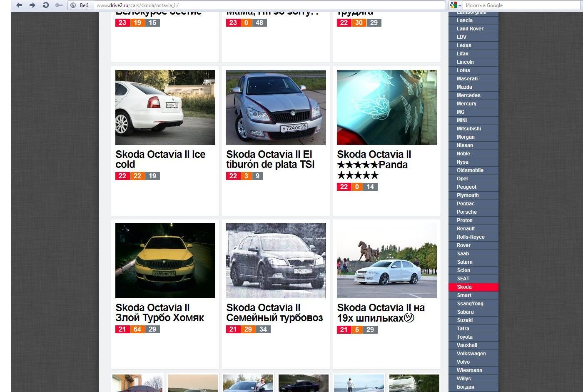Open the silver El tiburón de plata photo
Viewport: 583px width, 392px height.
pos(276,107)
